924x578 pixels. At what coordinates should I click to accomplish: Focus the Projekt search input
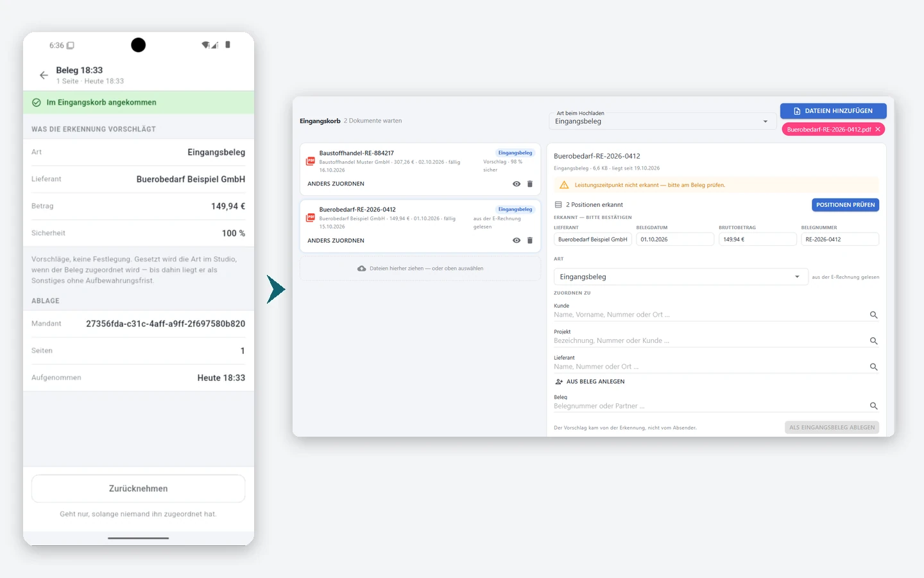pos(709,341)
